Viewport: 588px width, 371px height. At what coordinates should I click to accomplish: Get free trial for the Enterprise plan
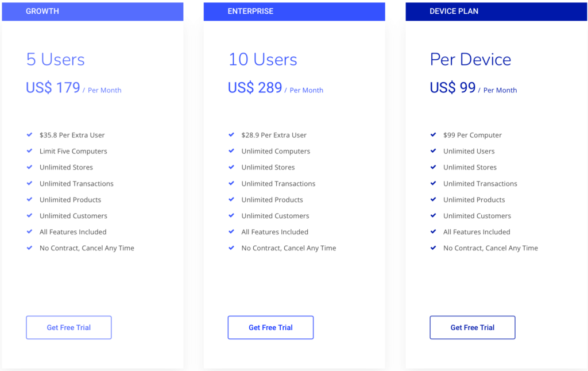coord(270,327)
